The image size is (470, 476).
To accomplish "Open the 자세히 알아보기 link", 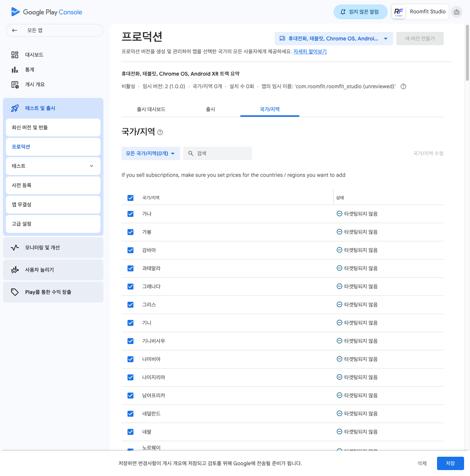I will click(310, 52).
